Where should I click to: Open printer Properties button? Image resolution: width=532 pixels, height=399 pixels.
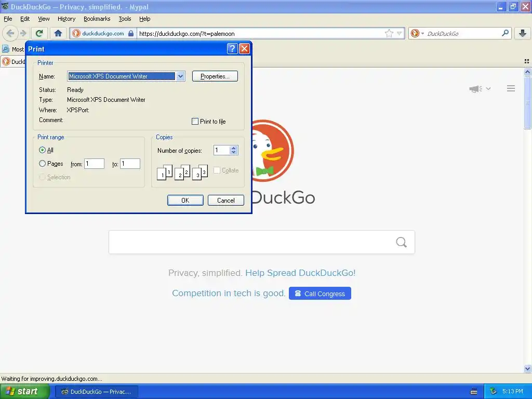coord(215,76)
